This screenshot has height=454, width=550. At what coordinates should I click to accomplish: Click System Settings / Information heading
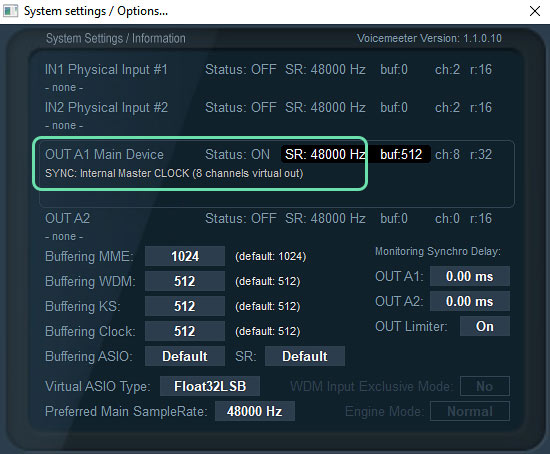(x=116, y=38)
